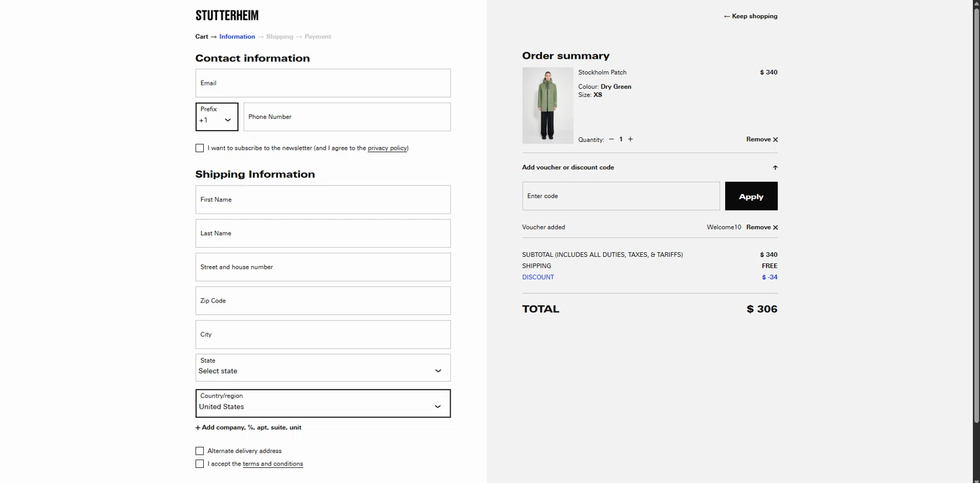Enable Alternate delivery address checkbox
This screenshot has height=483, width=980.
199,451
